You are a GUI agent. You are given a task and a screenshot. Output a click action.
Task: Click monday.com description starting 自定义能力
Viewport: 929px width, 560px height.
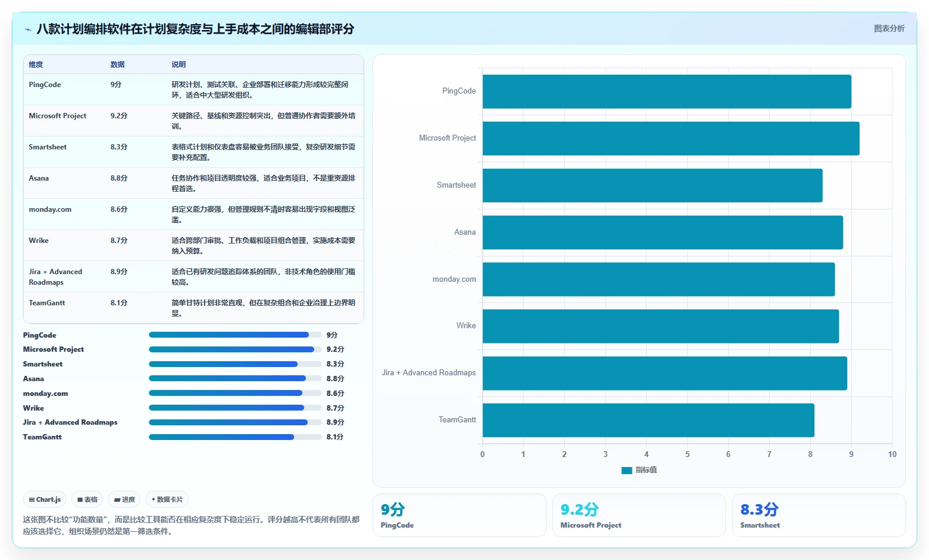pos(264,215)
